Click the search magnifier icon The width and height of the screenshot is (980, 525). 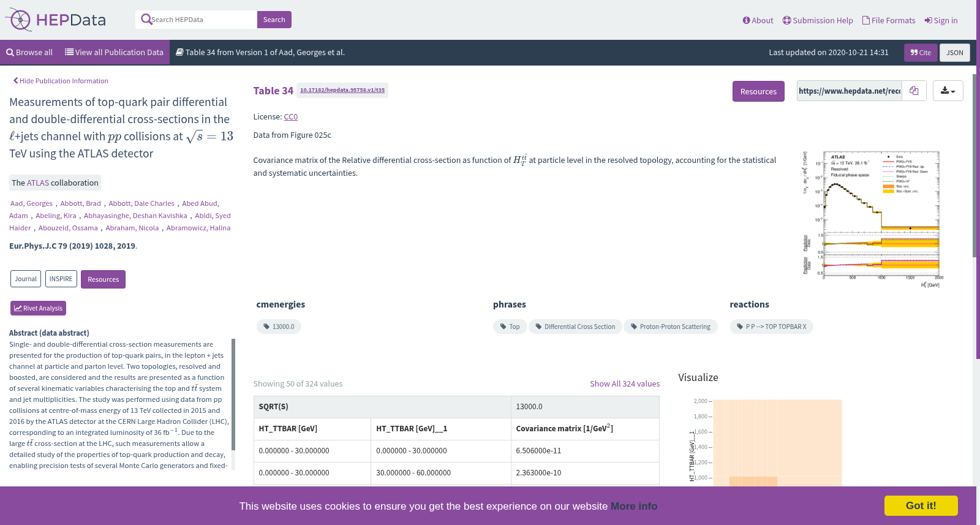click(146, 20)
